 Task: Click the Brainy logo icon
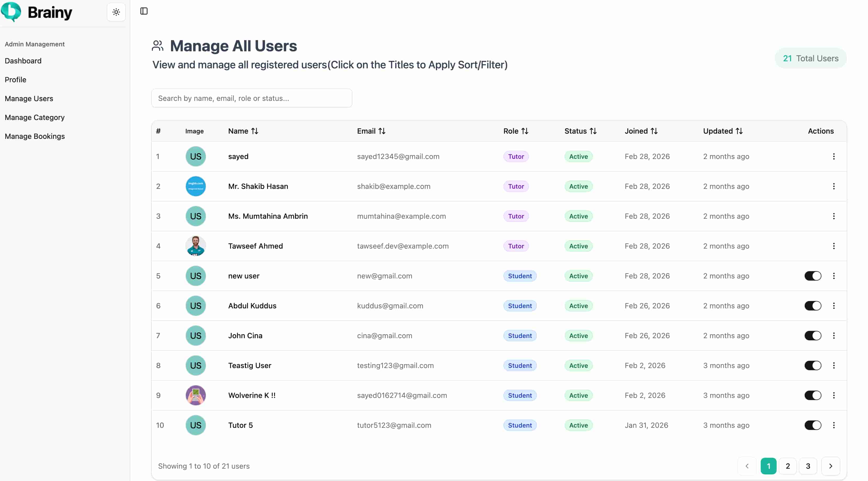click(x=11, y=12)
